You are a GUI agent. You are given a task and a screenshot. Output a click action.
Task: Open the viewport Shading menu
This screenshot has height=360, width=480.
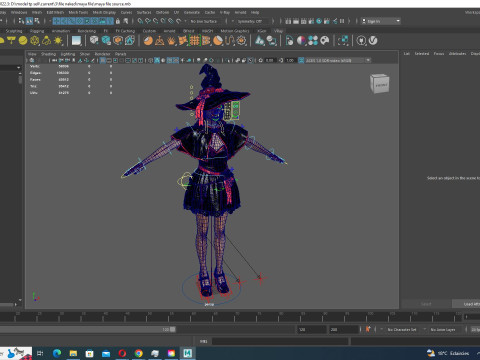tap(48, 54)
